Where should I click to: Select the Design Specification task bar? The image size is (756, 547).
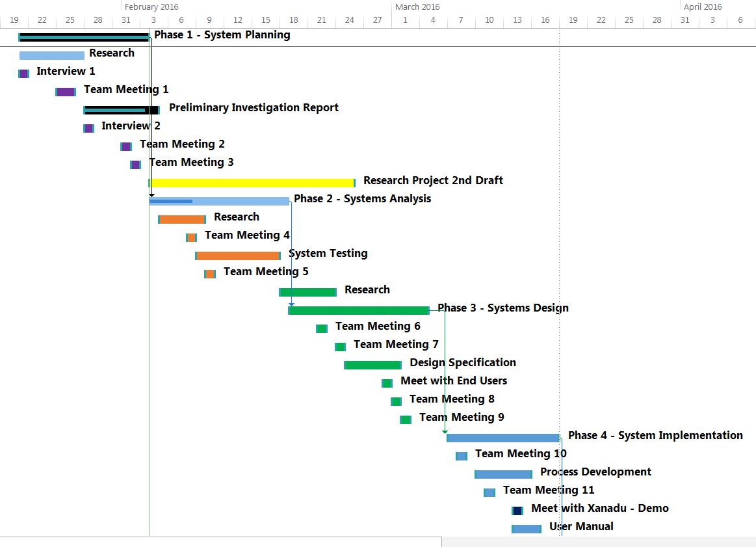click(x=372, y=365)
